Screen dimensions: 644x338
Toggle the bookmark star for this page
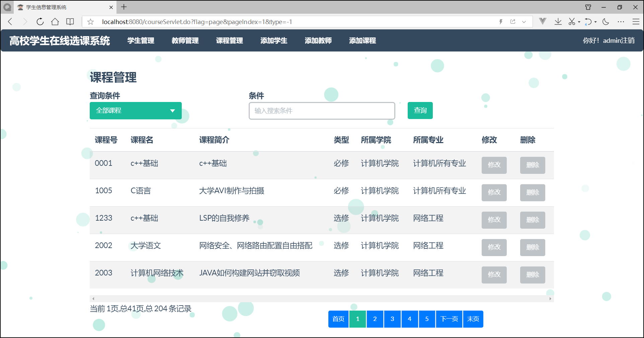[x=90, y=22]
